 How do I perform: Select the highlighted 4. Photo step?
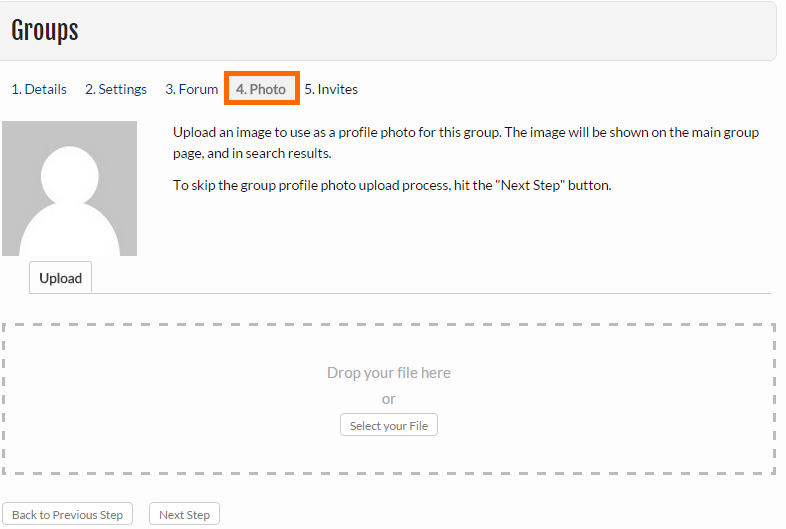pyautogui.click(x=261, y=89)
